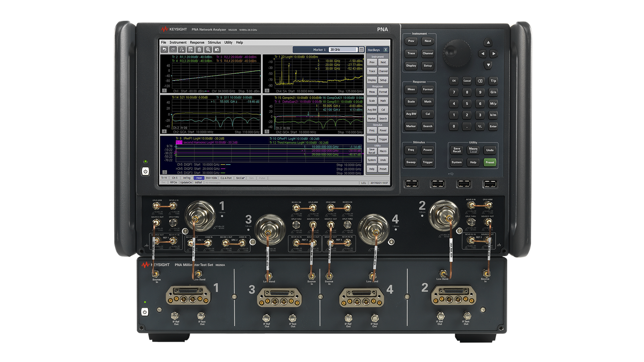The width and height of the screenshot is (644, 362).
Task: Push the front-panel Macro Local key
Action: [473, 150]
